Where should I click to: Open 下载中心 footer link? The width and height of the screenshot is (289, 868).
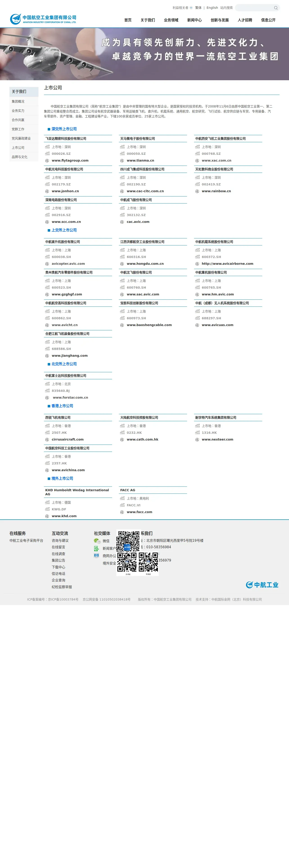(x=59, y=567)
